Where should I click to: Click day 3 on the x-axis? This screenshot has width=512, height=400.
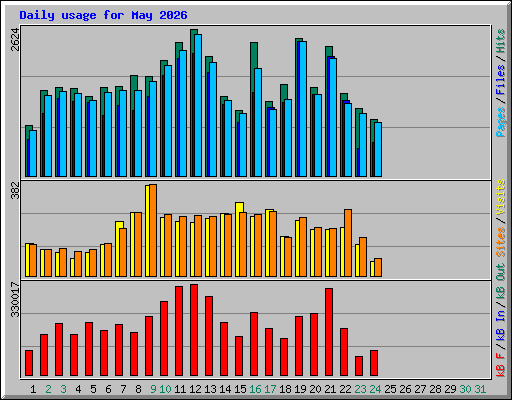[63, 389]
